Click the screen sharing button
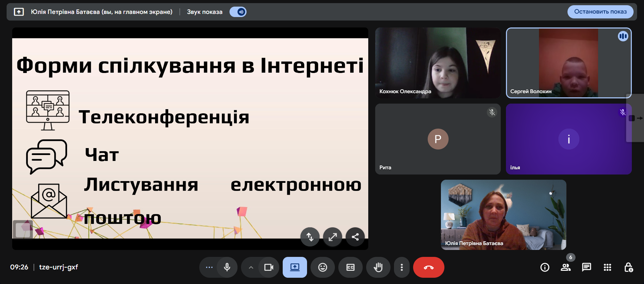Image resolution: width=644 pixels, height=284 pixels. [x=295, y=267]
